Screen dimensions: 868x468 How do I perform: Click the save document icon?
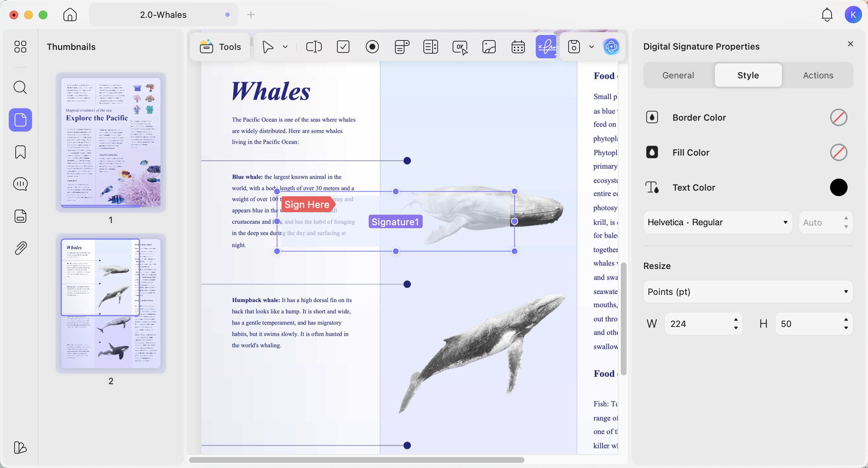point(574,47)
